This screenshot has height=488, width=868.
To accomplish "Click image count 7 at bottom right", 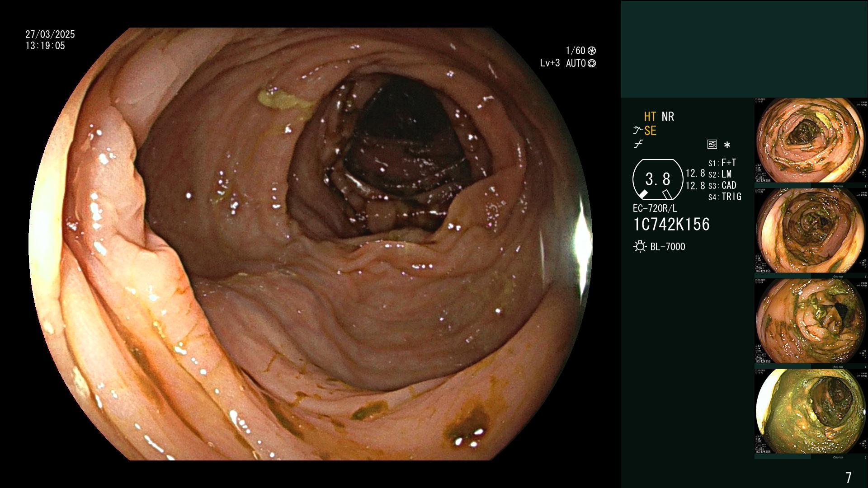I will click(848, 478).
